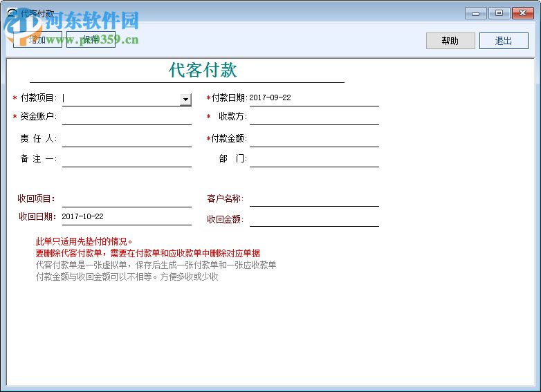Click the 退出 exit button
The height and width of the screenshot is (392, 541).
[x=504, y=41]
